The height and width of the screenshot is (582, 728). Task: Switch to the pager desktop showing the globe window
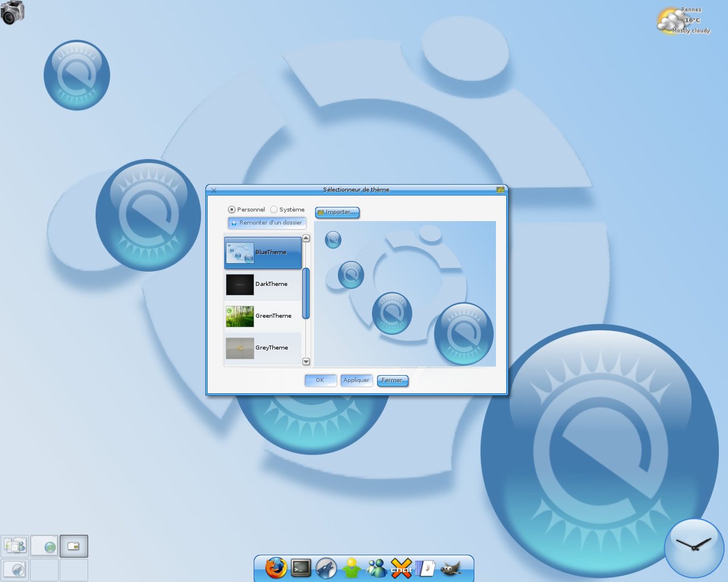pyautogui.click(x=44, y=546)
